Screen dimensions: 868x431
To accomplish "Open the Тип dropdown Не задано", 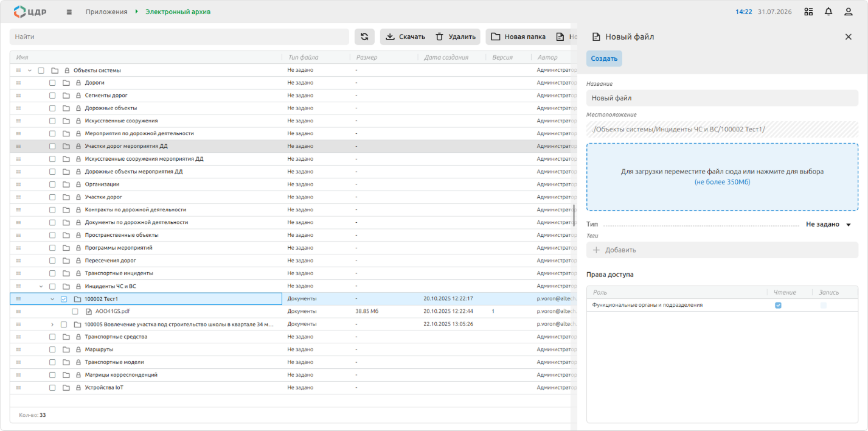I will (x=828, y=224).
